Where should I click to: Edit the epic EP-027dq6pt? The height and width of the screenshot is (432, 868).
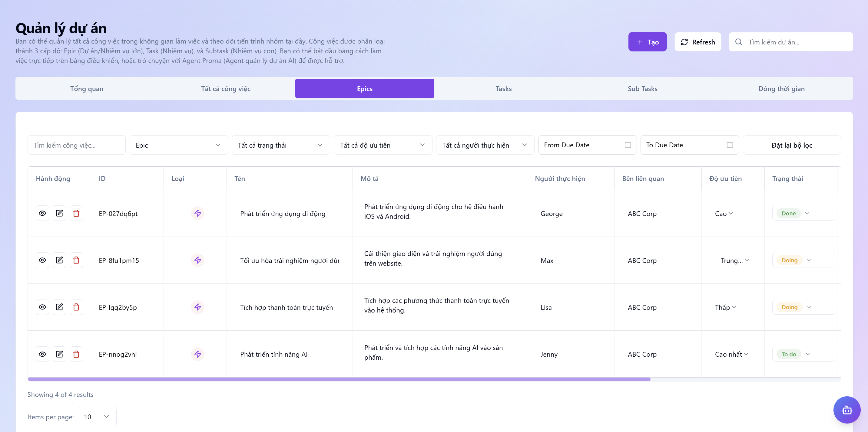coord(59,213)
